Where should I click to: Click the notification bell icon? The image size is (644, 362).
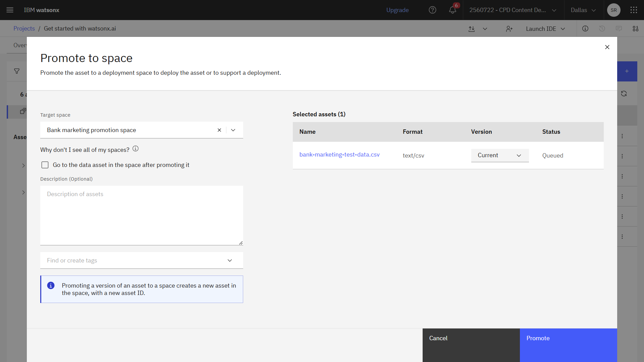click(x=452, y=10)
